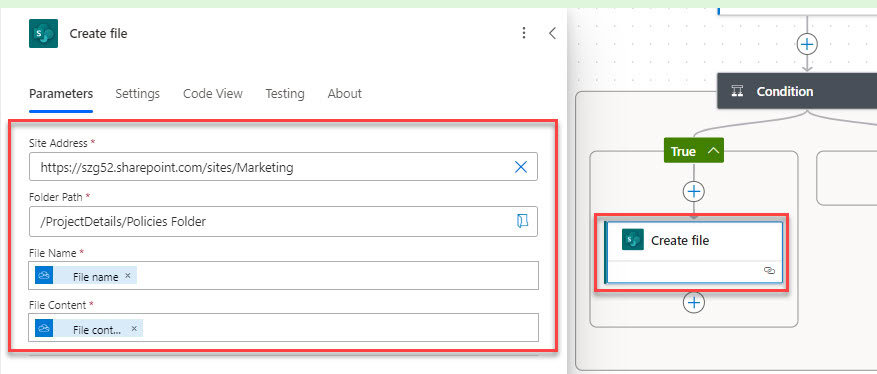Open the Testing tab
This screenshot has height=374, width=877.
285,93
